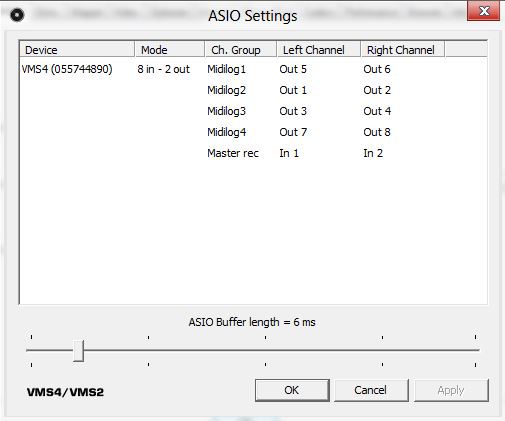
Task: Choose Midilog2 left channel Out 1
Action: tap(293, 90)
